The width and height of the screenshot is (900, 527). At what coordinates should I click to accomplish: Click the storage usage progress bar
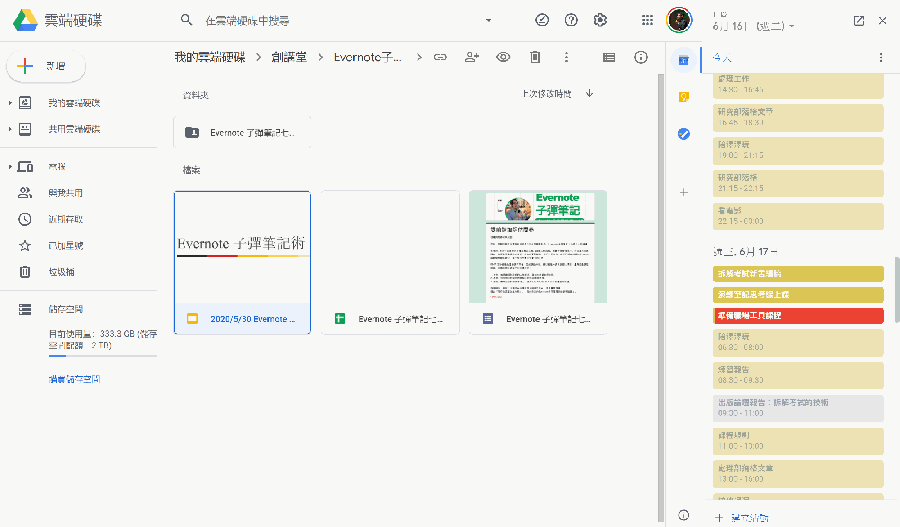pos(103,356)
